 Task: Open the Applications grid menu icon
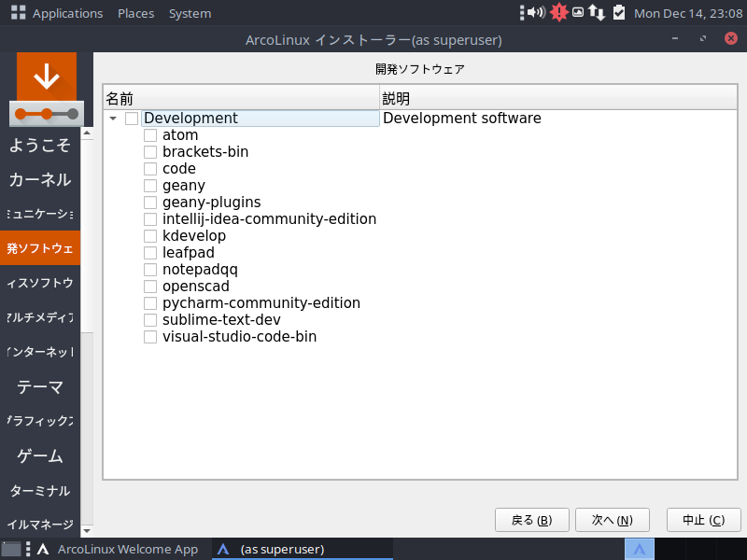(x=18, y=12)
